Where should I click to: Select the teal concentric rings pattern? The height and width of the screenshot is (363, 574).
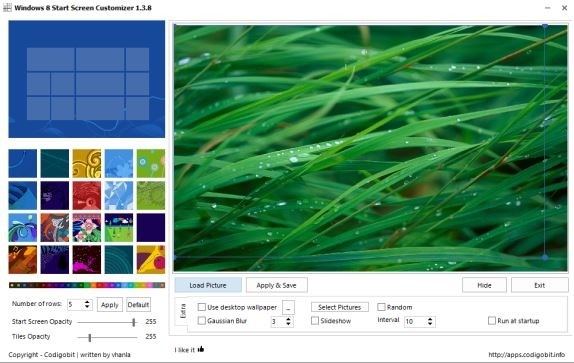pyautogui.click(x=119, y=260)
